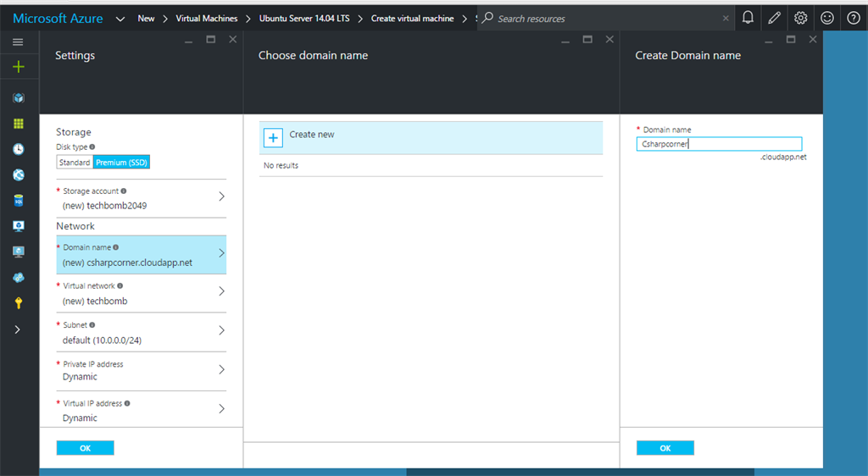Clear the search resources box with X
Viewport: 868px width, 476px height.
click(726, 19)
